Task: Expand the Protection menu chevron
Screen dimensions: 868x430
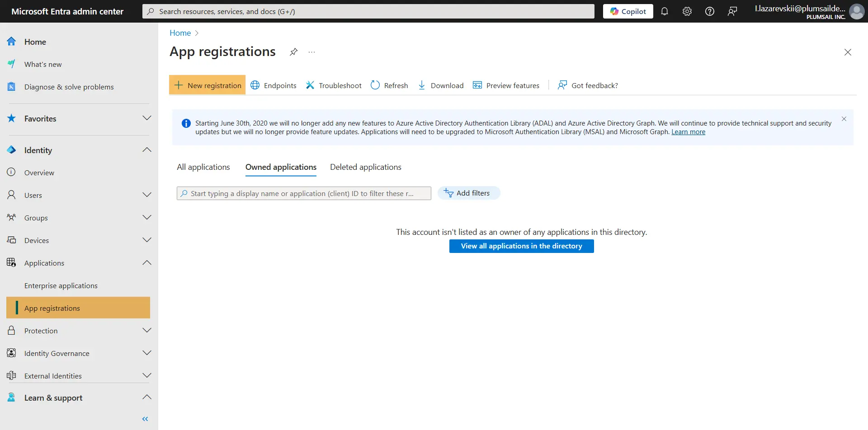Action: point(147,330)
